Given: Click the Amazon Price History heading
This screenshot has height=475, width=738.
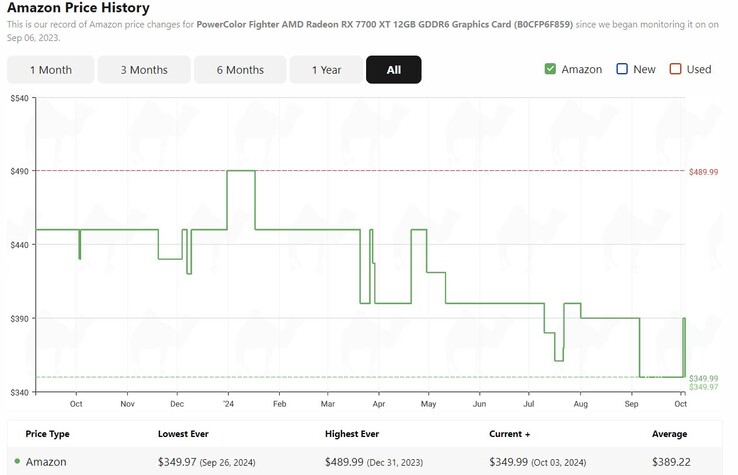Looking at the screenshot, I should 78,8.
